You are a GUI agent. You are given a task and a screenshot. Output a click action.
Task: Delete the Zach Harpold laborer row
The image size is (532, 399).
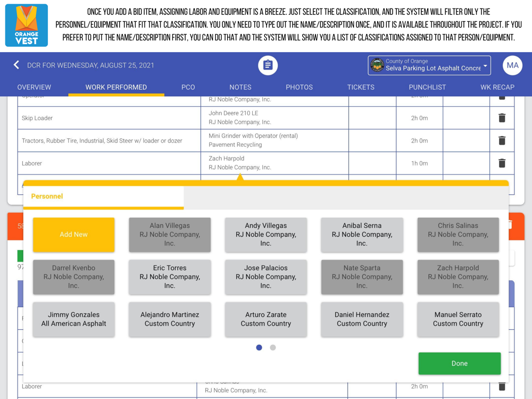click(502, 163)
